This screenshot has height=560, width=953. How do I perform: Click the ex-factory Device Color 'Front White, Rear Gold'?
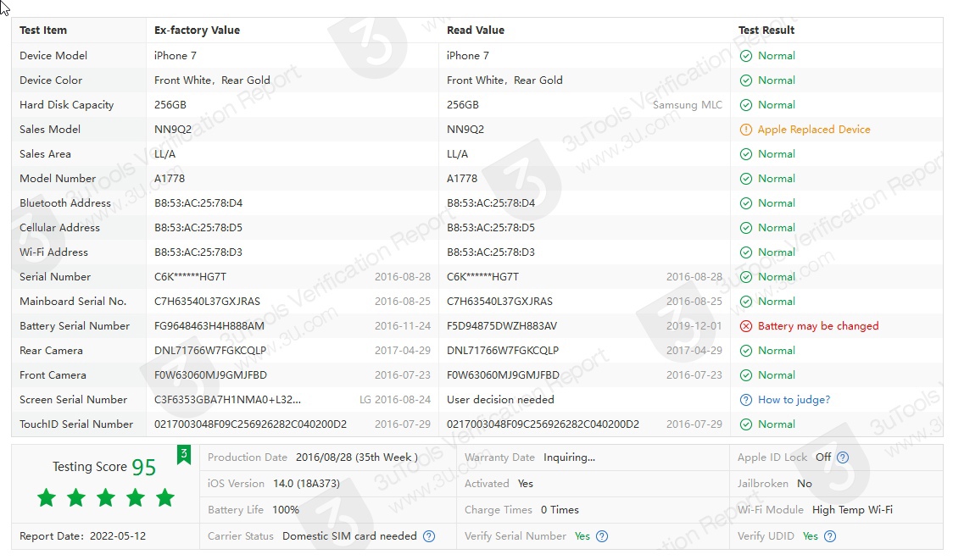[212, 80]
